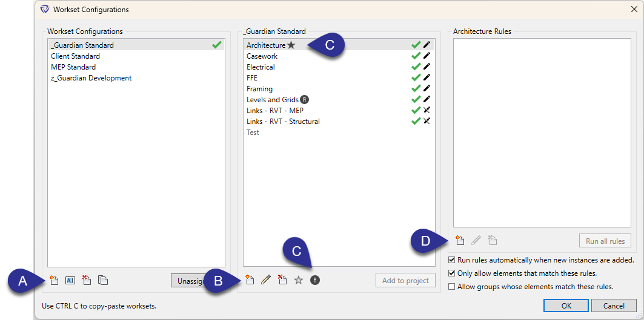Image resolution: width=644 pixels, height=320 pixels.
Task: Click the Add to project button
Action: click(x=405, y=281)
